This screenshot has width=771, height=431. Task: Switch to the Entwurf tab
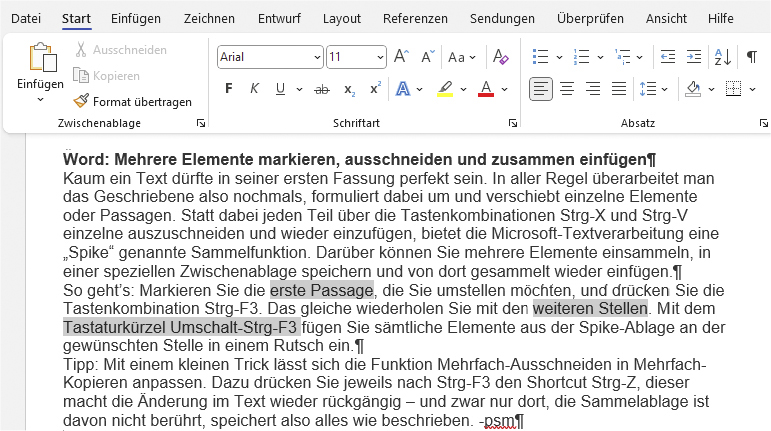279,19
